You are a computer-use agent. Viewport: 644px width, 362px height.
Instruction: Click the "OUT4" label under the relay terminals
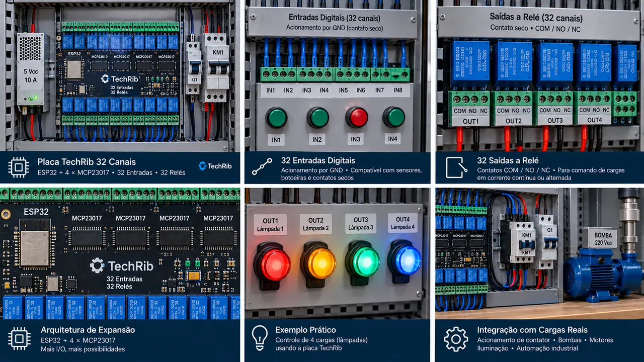point(594,120)
